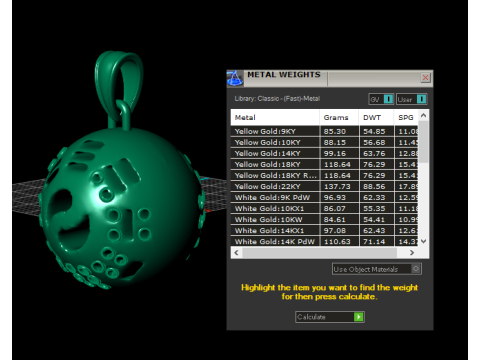Click the 56.68 DWT cell

(377, 142)
